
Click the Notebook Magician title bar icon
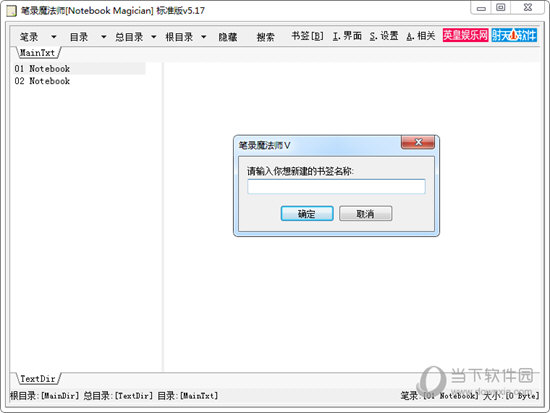tap(12, 11)
